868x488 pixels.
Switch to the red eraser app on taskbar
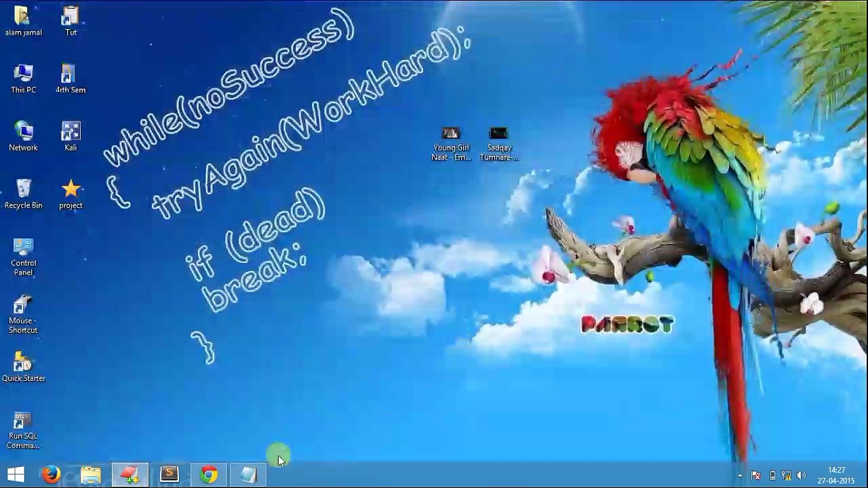point(130,475)
